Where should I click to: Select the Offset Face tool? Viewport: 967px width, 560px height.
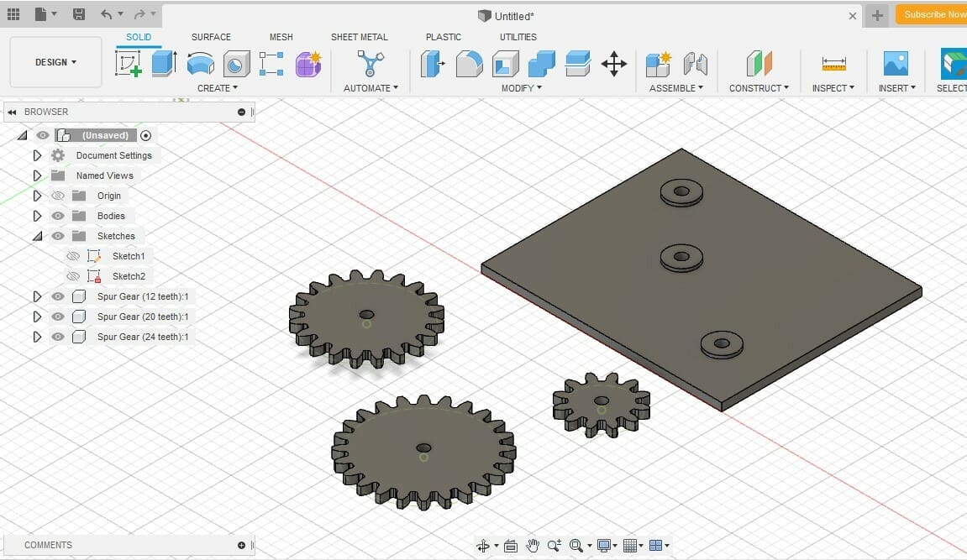pyautogui.click(x=578, y=64)
